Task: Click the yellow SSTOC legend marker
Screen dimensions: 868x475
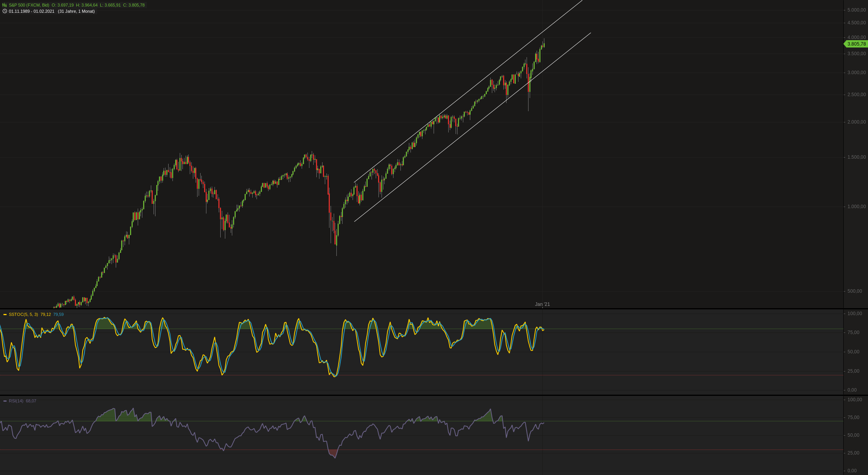Action: pyautogui.click(x=5, y=315)
